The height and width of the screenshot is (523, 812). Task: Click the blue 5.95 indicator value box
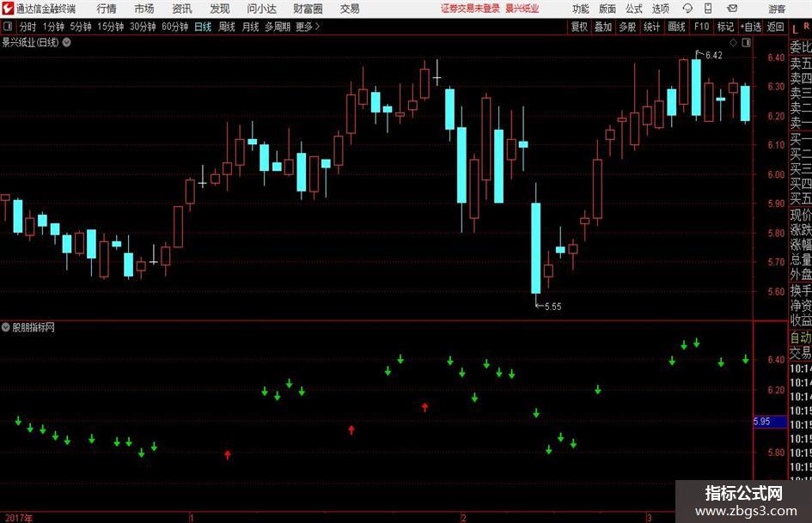tap(770, 422)
